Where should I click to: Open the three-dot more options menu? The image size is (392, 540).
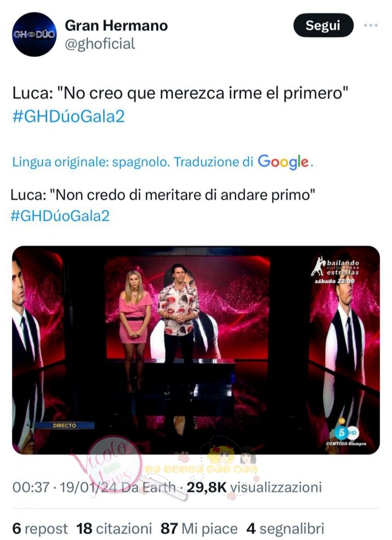pos(370,25)
